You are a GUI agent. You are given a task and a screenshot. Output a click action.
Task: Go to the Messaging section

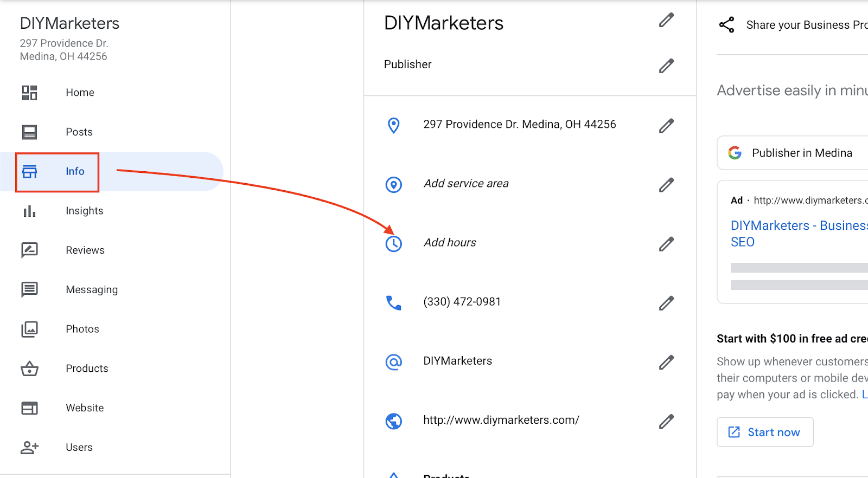point(92,290)
